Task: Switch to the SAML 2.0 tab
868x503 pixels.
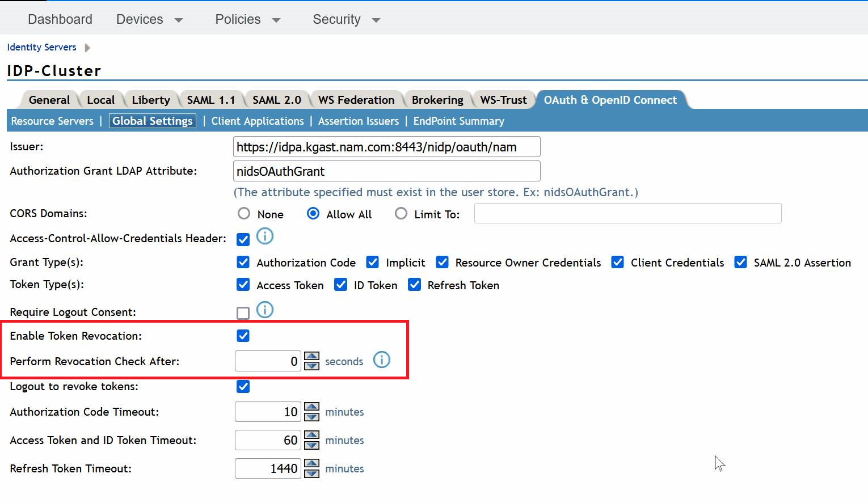Action: coord(276,99)
